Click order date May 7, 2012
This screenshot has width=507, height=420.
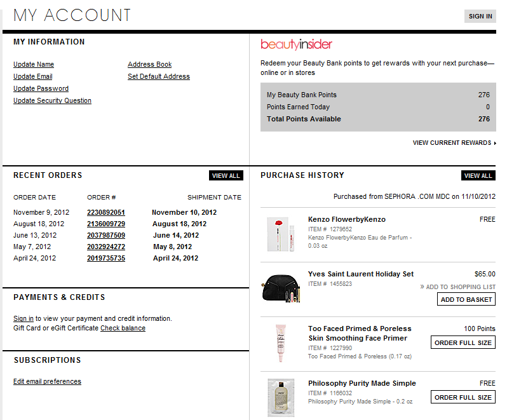[32, 247]
